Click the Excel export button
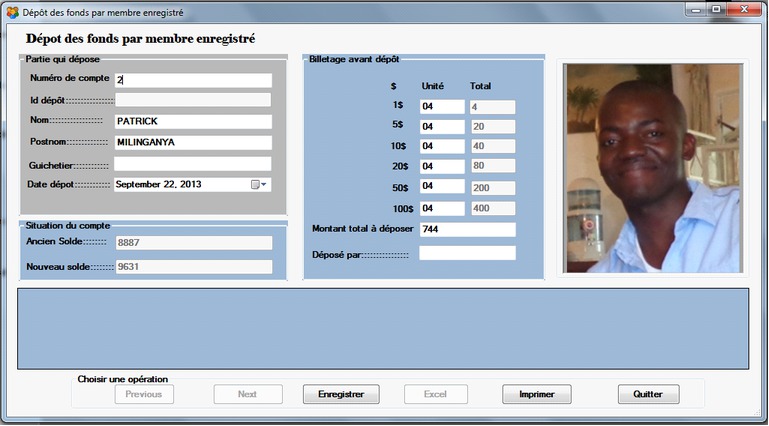Screen dimensions: 769x426 pyautogui.click(x=436, y=394)
